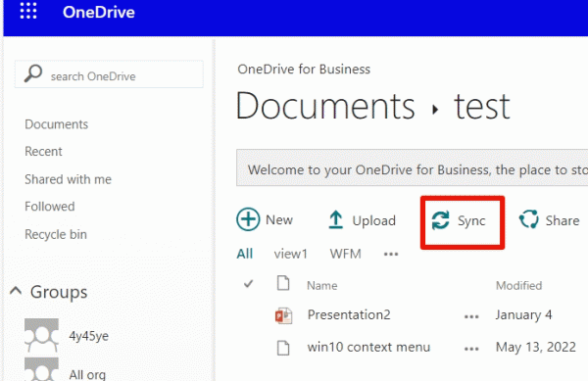Click the Upload label text
Image resolution: width=588 pixels, height=381 pixels.
[x=374, y=221]
